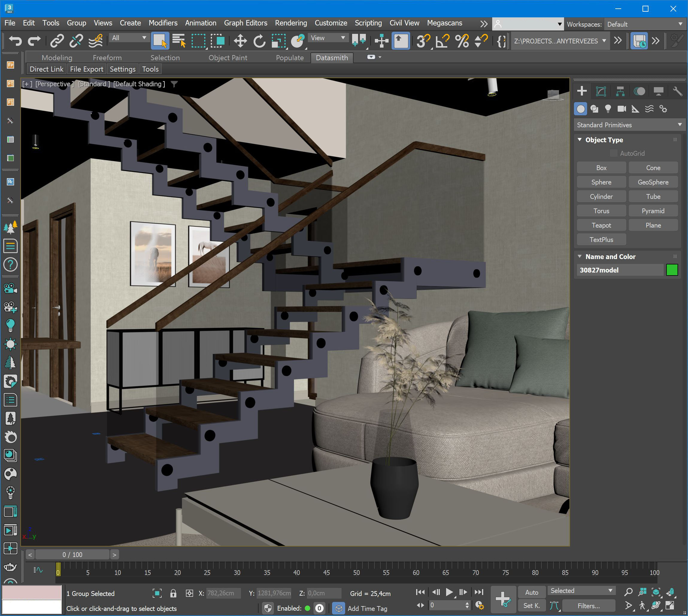Click the Undo arrow icon
This screenshot has height=616, width=688.
coord(15,41)
